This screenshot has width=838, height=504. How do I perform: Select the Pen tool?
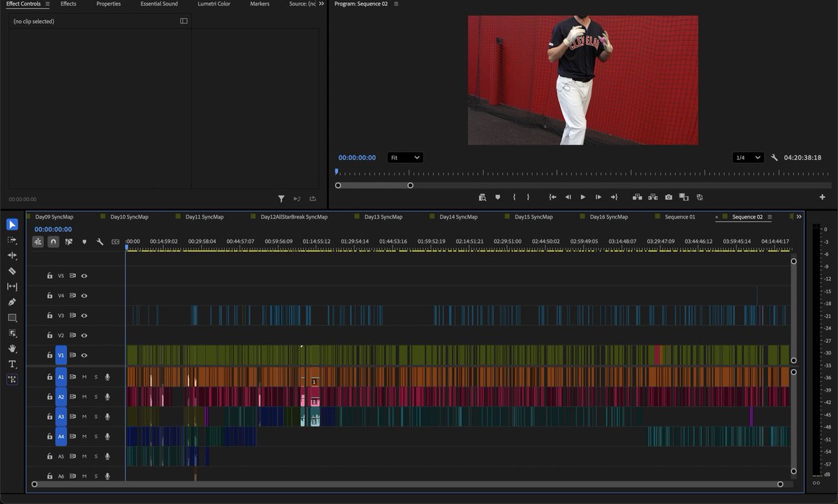click(x=13, y=302)
